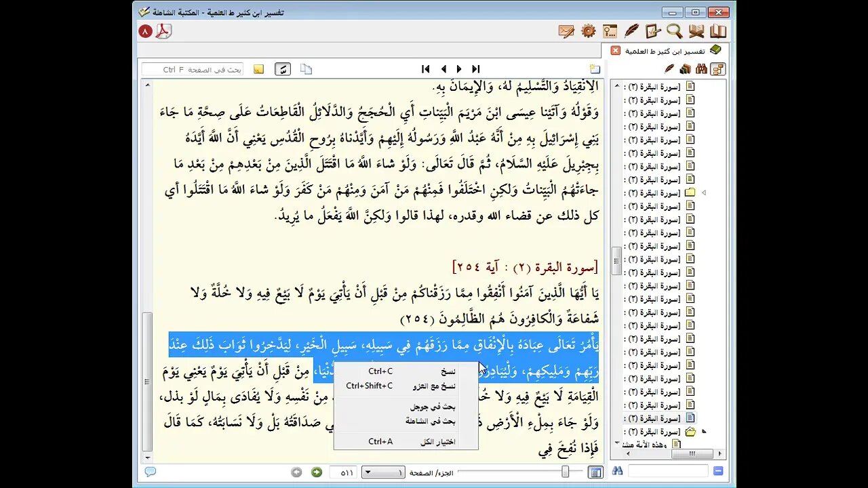Choose 'بحث في الشاملة' from the context menu

click(x=406, y=422)
